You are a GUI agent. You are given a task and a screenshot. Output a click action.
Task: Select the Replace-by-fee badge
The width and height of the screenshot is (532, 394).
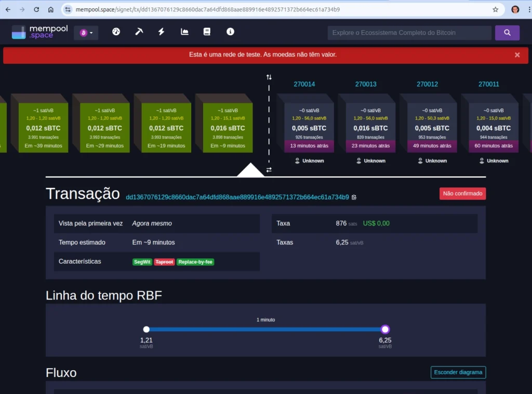click(x=195, y=262)
